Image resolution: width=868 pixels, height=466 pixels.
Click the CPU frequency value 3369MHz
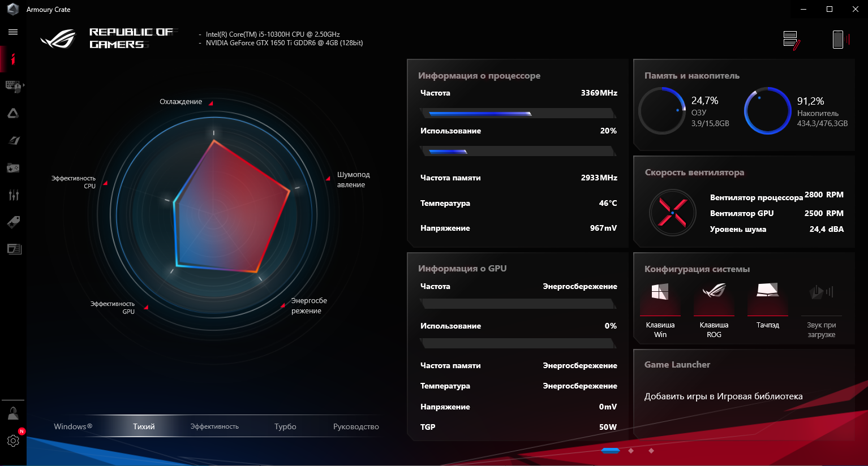599,93
